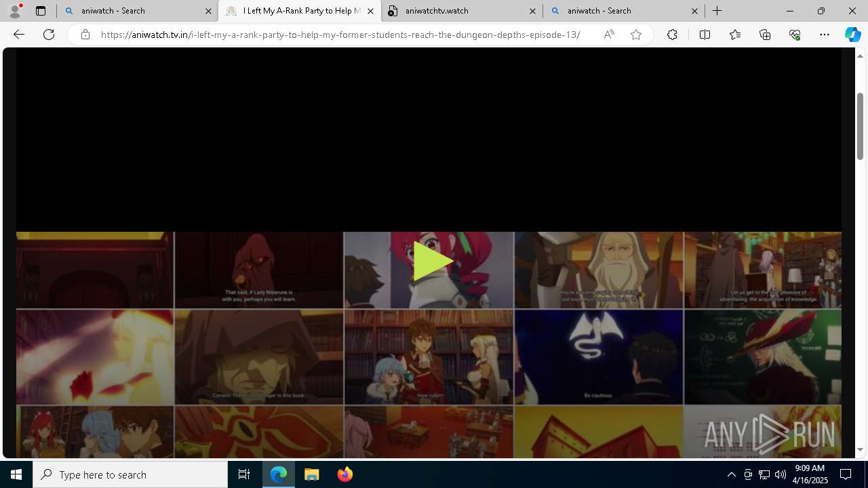
Task: Close the aniwatchtv.watch tab
Action: coord(532,11)
